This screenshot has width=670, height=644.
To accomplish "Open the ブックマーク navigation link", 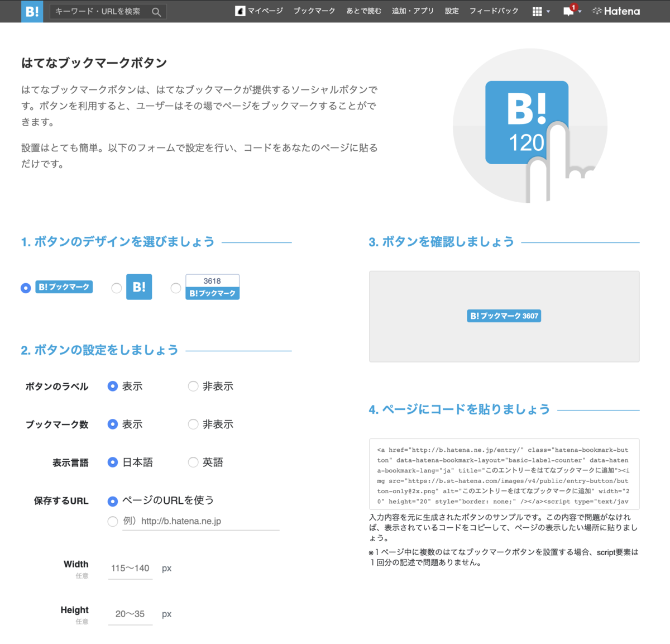I will [314, 11].
